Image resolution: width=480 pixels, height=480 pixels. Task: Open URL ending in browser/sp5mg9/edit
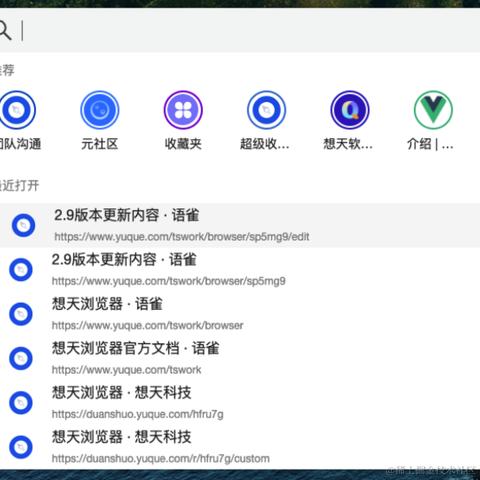(182, 237)
